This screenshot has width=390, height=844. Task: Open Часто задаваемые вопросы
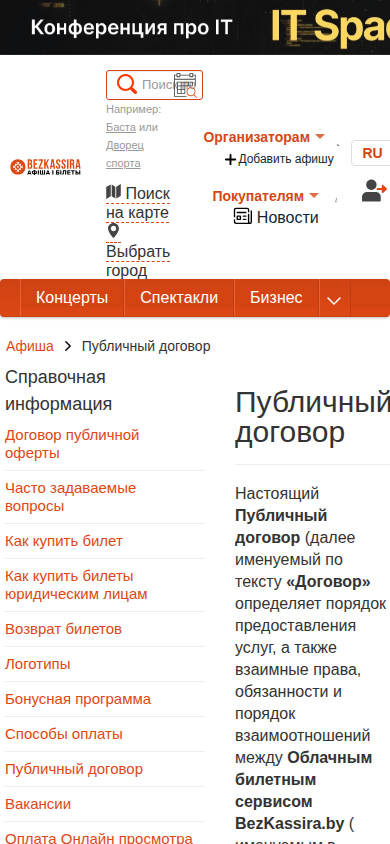(70, 497)
